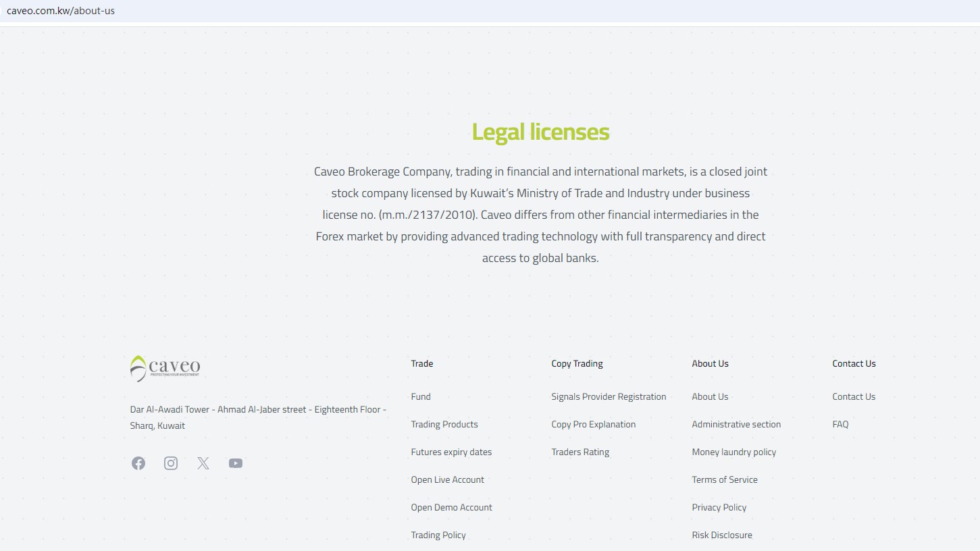View Copy Pro Explanation page
The width and height of the screenshot is (980, 551).
point(593,425)
